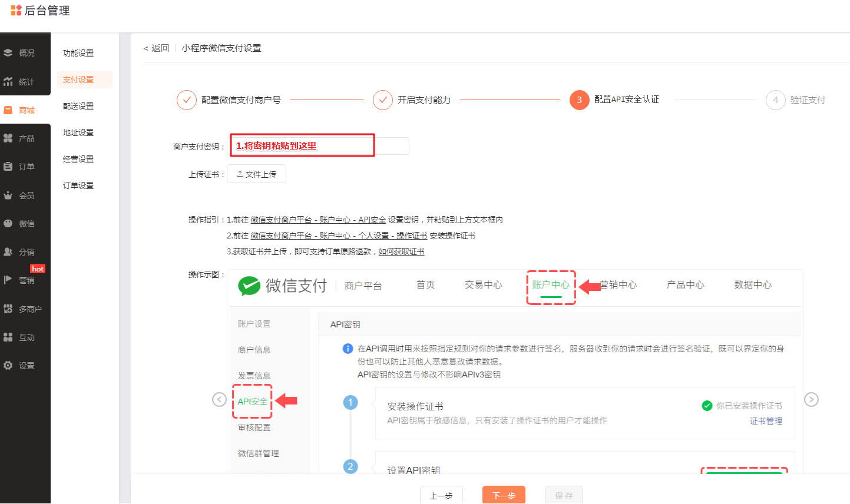Open 订单设置 submenu item
The image size is (850, 504).
tap(78, 185)
